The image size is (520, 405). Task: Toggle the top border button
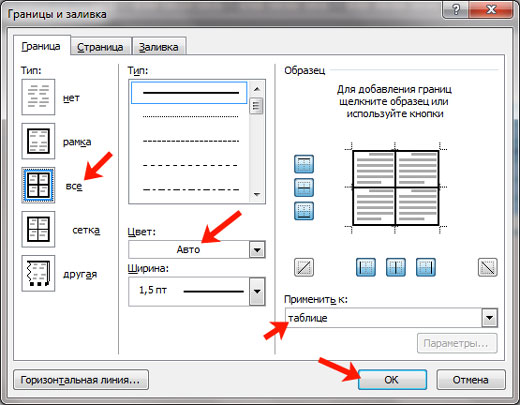tap(304, 164)
